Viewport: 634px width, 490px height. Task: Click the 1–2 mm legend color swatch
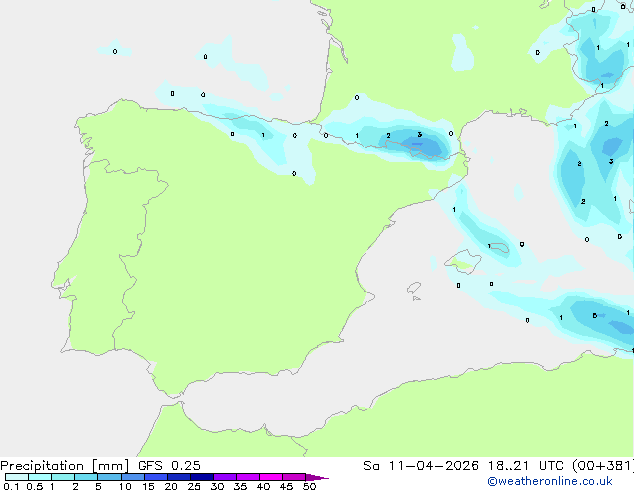pyautogui.click(x=63, y=477)
